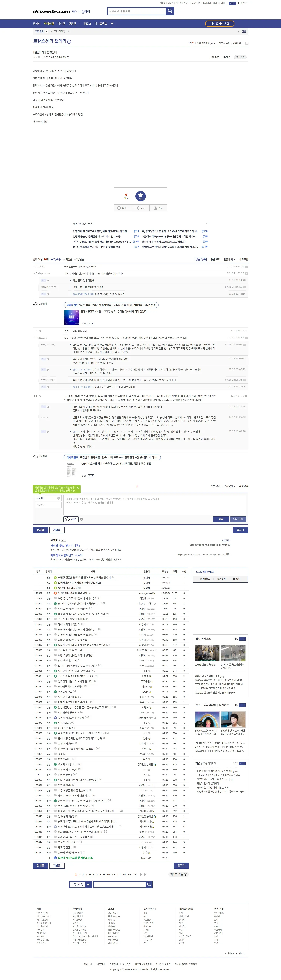Click the 공유 share button
The width and height of the screenshot is (281, 980).
141,208
